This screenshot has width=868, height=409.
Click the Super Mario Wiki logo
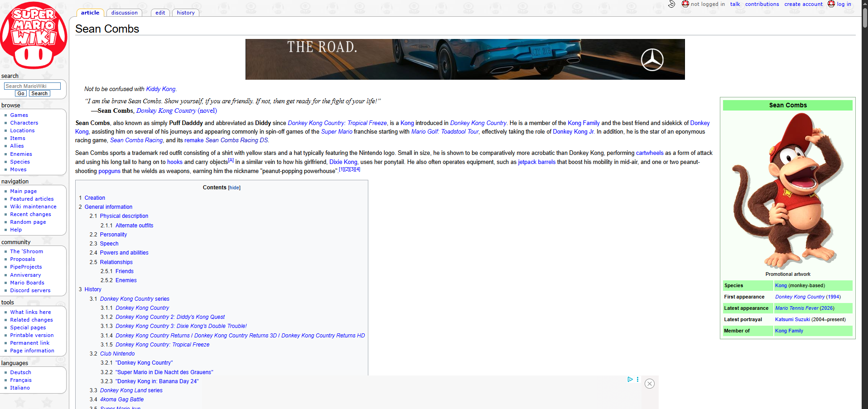click(x=34, y=35)
